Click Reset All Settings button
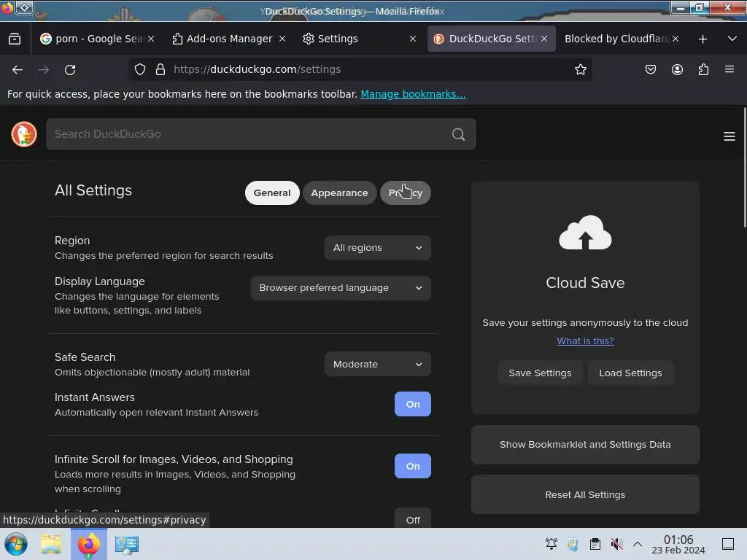The image size is (747, 560). (x=585, y=494)
